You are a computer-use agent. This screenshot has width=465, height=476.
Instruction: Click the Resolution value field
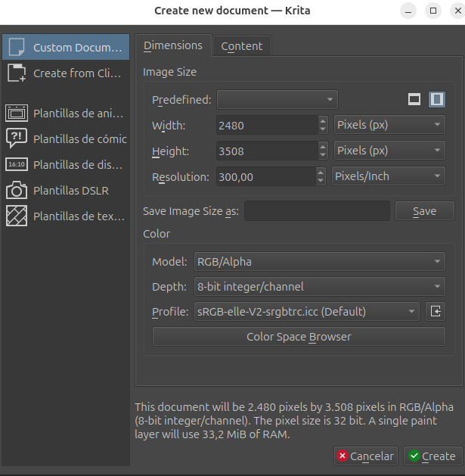tap(265, 176)
